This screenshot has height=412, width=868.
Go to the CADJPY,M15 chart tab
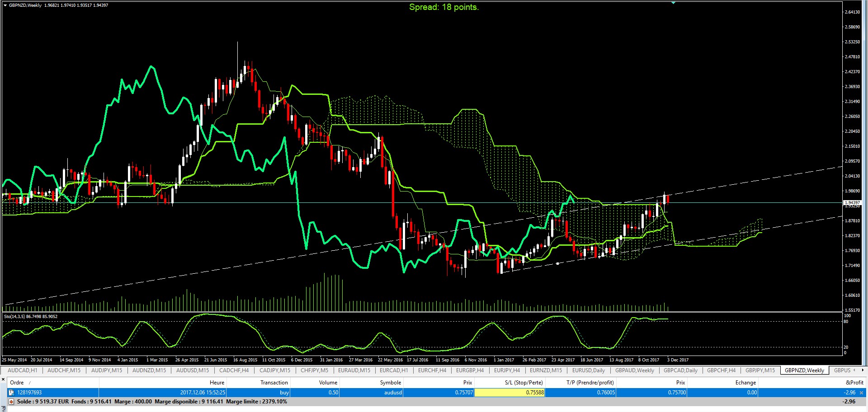[x=275, y=370]
